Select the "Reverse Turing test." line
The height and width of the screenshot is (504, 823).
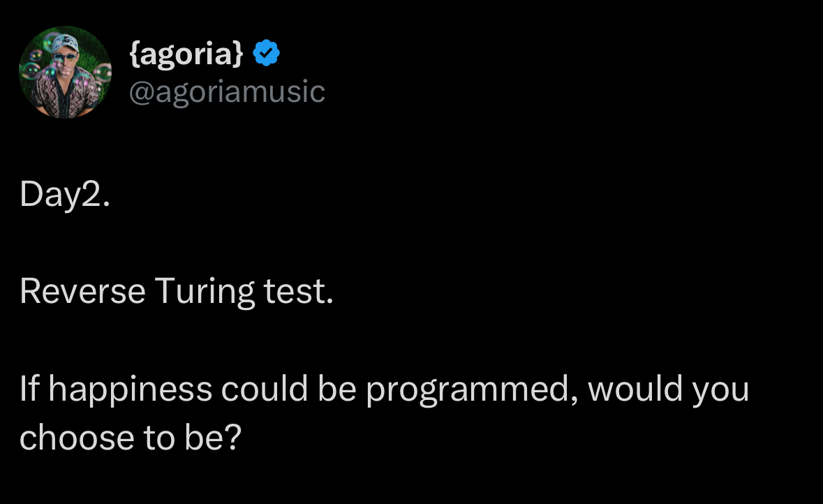point(177,291)
